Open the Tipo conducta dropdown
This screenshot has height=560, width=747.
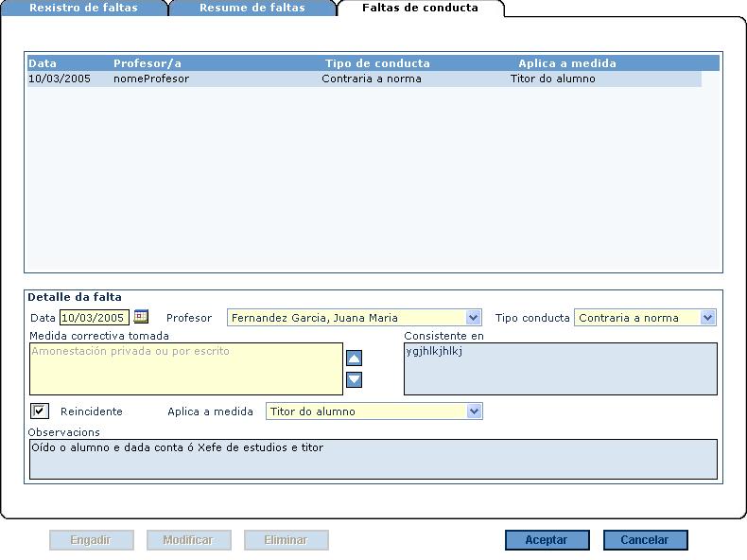coord(707,318)
